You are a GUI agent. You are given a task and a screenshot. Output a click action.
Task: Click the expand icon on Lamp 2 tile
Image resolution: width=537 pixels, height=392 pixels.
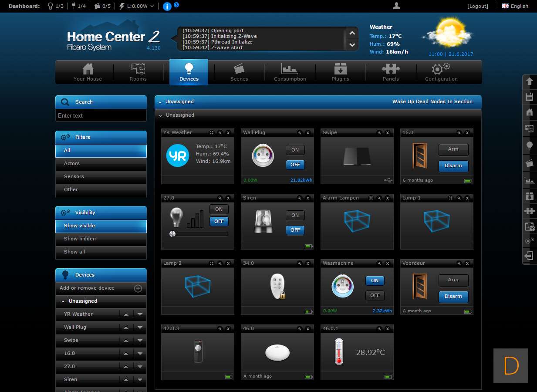212,264
